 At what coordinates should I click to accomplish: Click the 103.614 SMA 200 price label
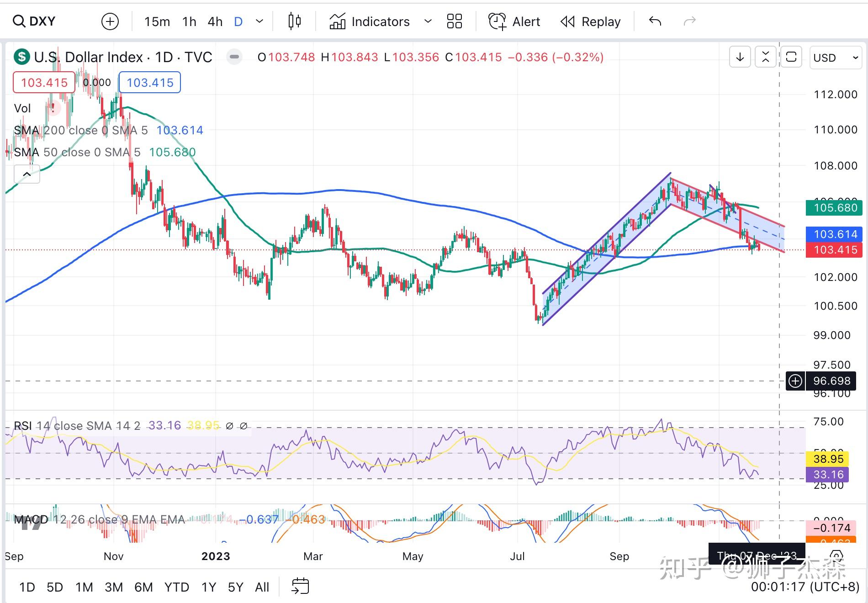835,234
